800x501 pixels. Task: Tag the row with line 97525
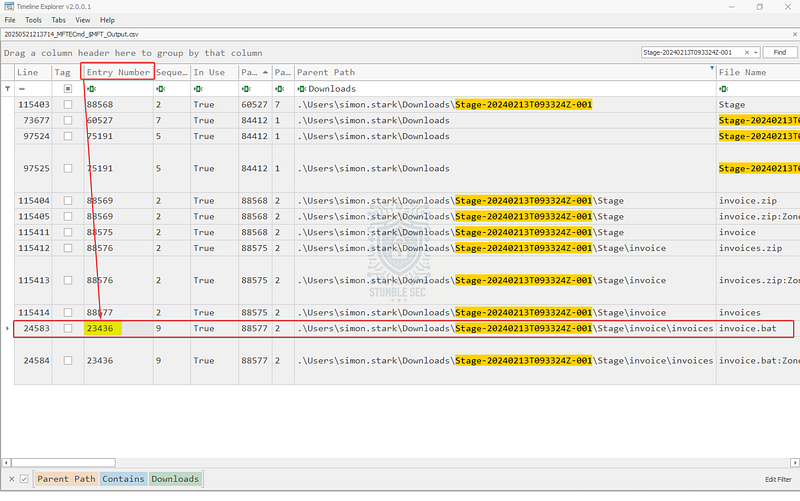point(68,168)
